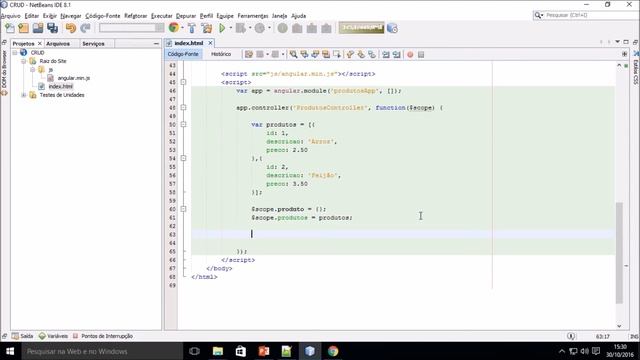This screenshot has height=360, width=640.
Task: Click the Redo arrow icon
Action: pos(85,28)
